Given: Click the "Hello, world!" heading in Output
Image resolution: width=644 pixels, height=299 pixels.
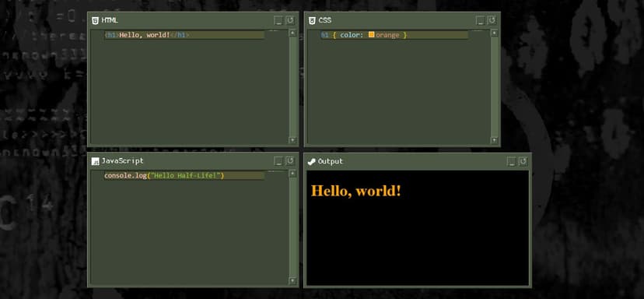Looking at the screenshot, I should (x=355, y=191).
